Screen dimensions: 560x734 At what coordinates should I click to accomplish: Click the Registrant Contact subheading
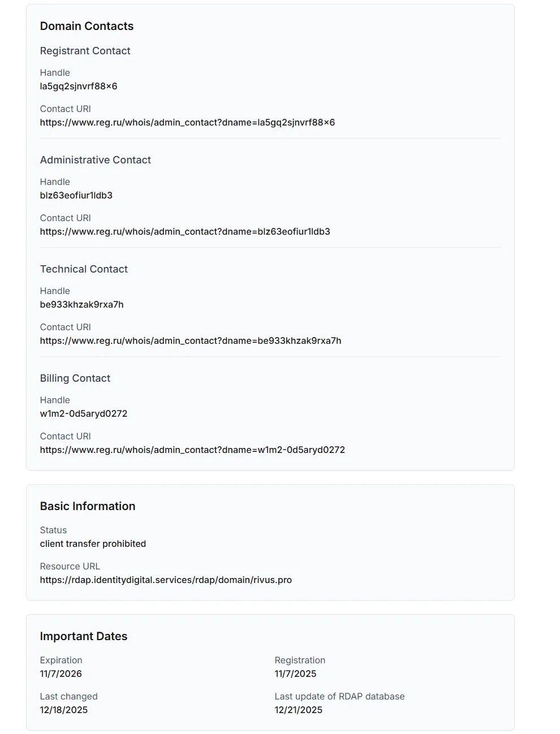(x=85, y=51)
